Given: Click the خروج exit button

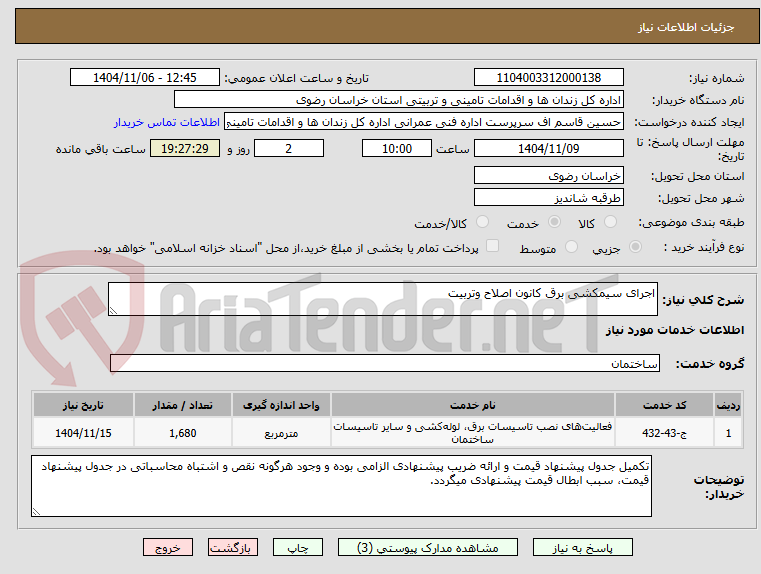Looking at the screenshot, I should (x=168, y=547).
